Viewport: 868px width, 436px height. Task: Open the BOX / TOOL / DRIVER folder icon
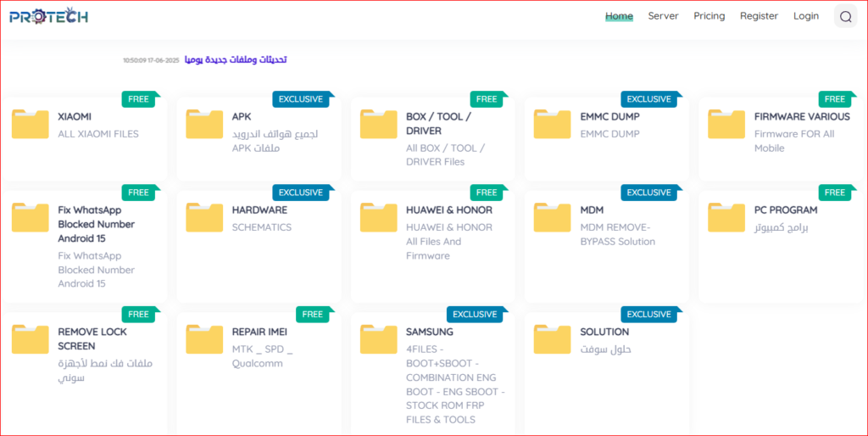click(x=379, y=124)
